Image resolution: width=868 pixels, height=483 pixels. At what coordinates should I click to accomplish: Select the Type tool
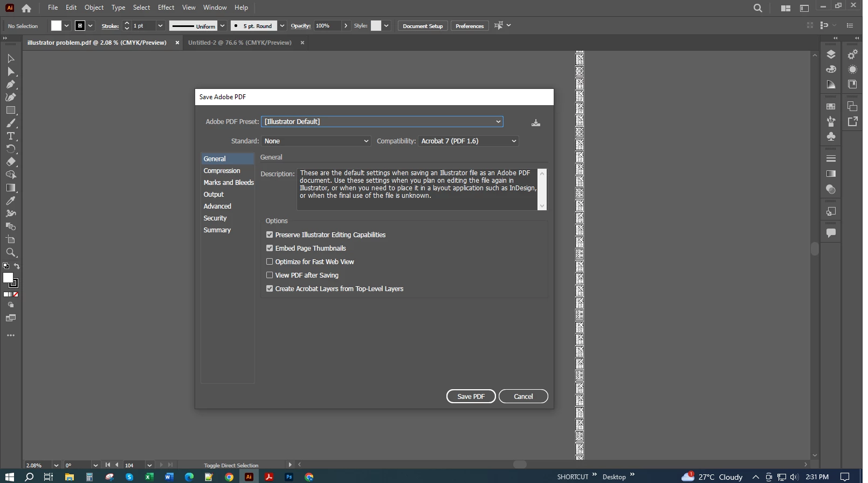pos(10,136)
